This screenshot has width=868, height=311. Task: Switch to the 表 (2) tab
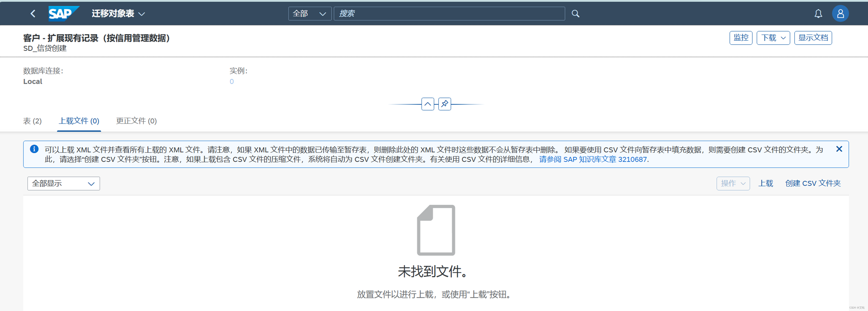tap(32, 121)
